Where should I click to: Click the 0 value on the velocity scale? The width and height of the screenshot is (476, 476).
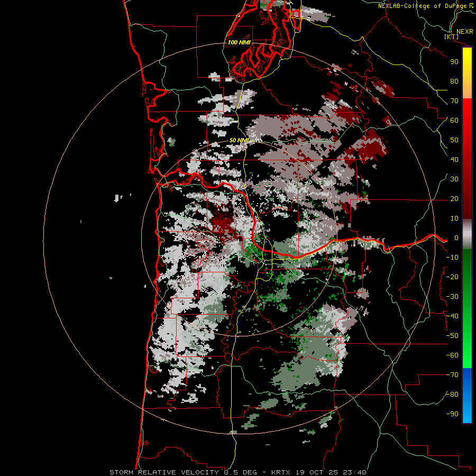[x=456, y=238]
